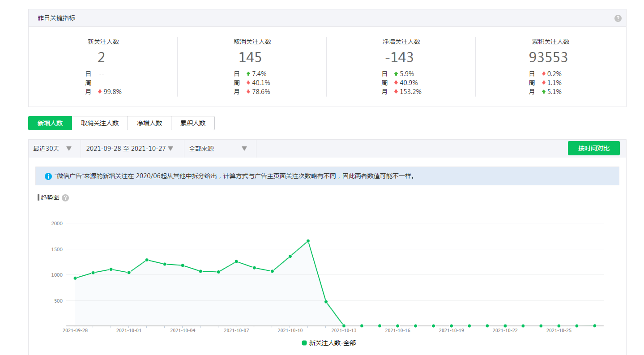Switch to the 新增人数 tab
The width and height of the screenshot is (644, 355).
[x=50, y=123]
